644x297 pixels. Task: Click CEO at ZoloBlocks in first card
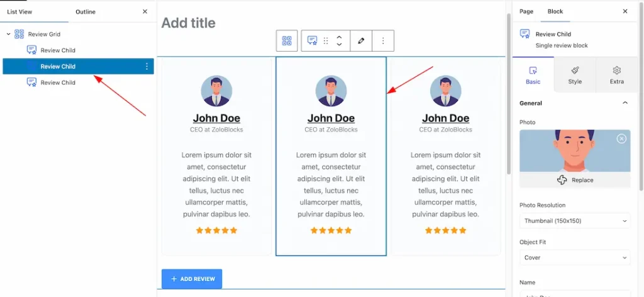pos(216,130)
